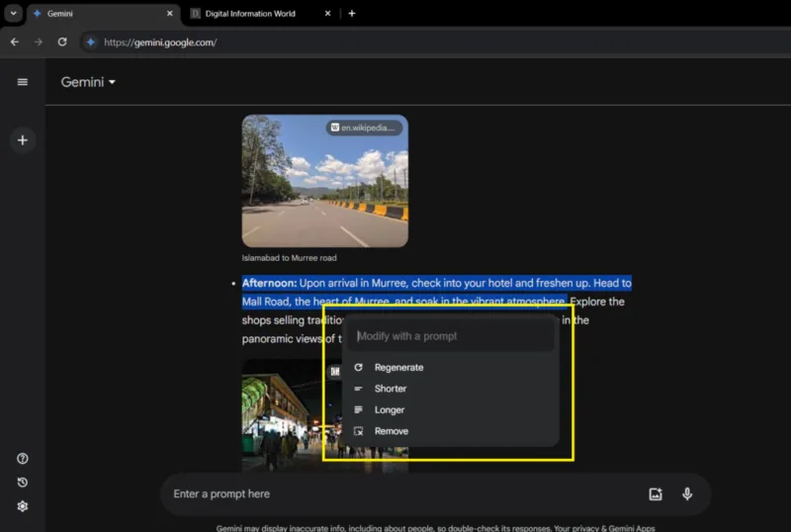Start a new chat with plus icon
791x532 pixels.
23,140
